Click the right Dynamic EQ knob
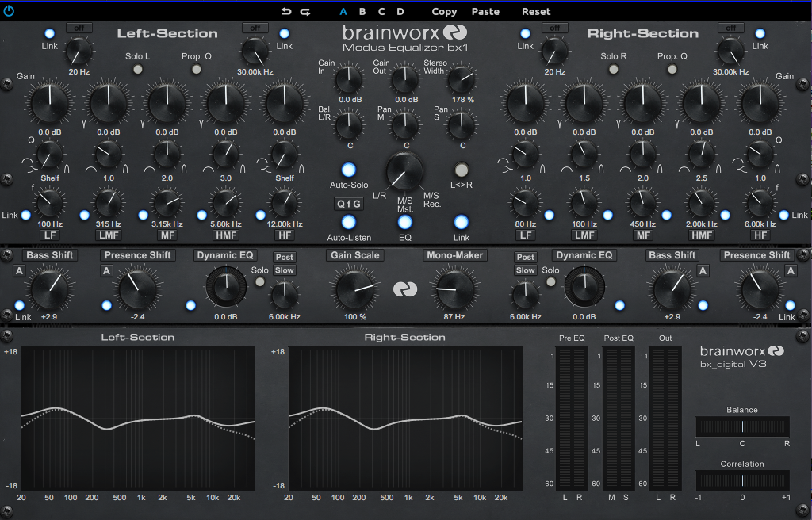Image resolution: width=812 pixels, height=520 pixels. pyautogui.click(x=584, y=287)
